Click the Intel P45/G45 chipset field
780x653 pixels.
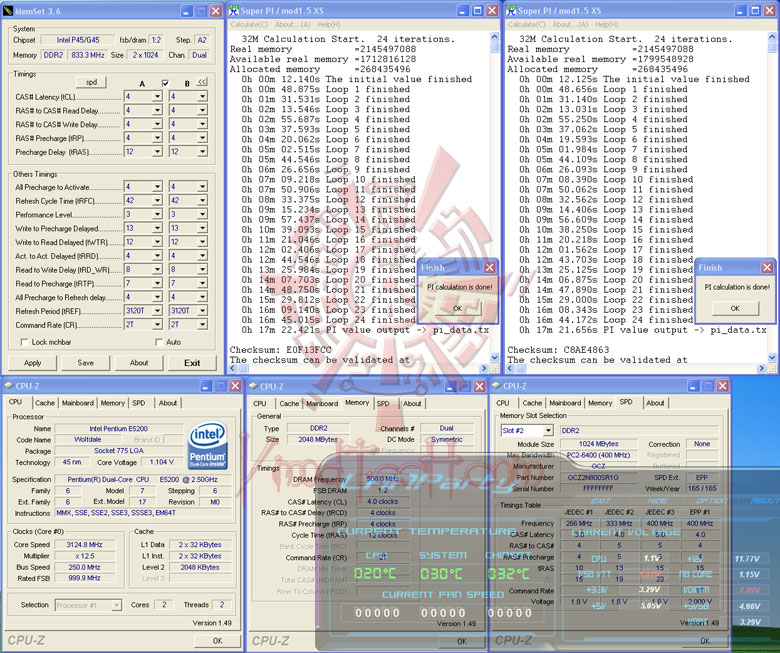pyautogui.click(x=78, y=40)
